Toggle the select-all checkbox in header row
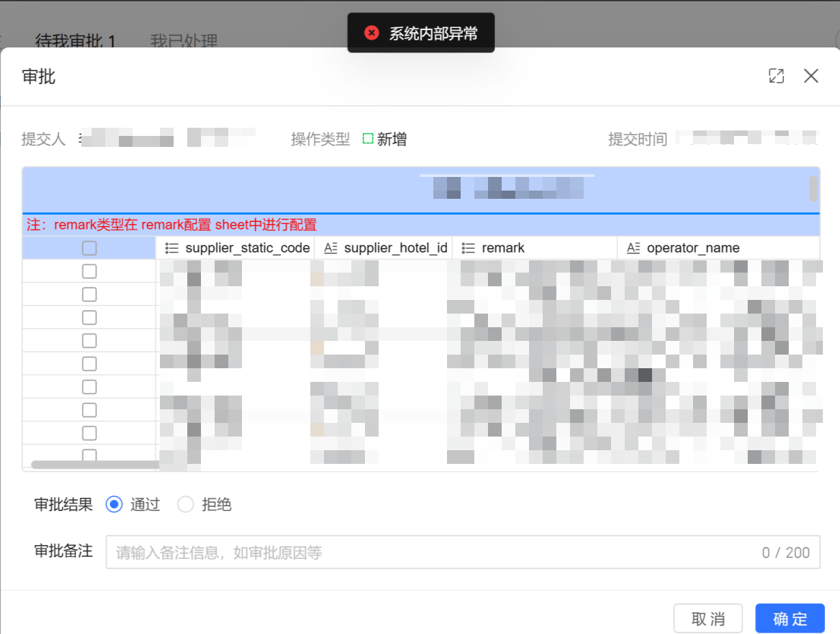The image size is (840, 634). tap(89, 248)
